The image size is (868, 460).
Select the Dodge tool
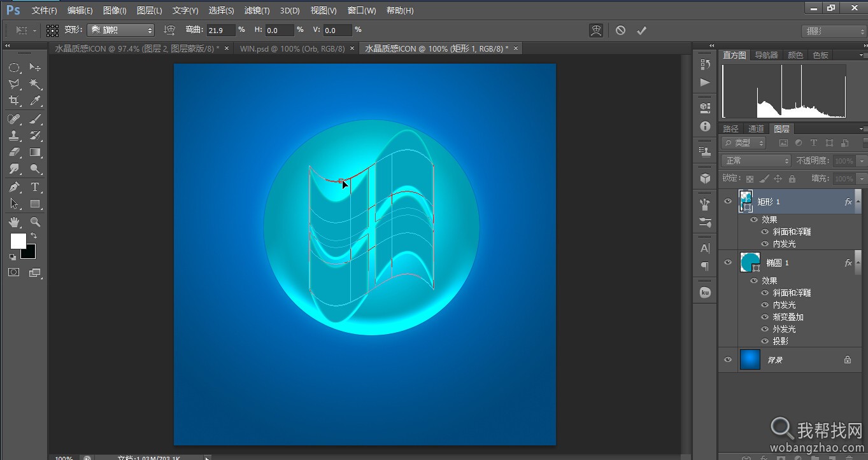35,169
